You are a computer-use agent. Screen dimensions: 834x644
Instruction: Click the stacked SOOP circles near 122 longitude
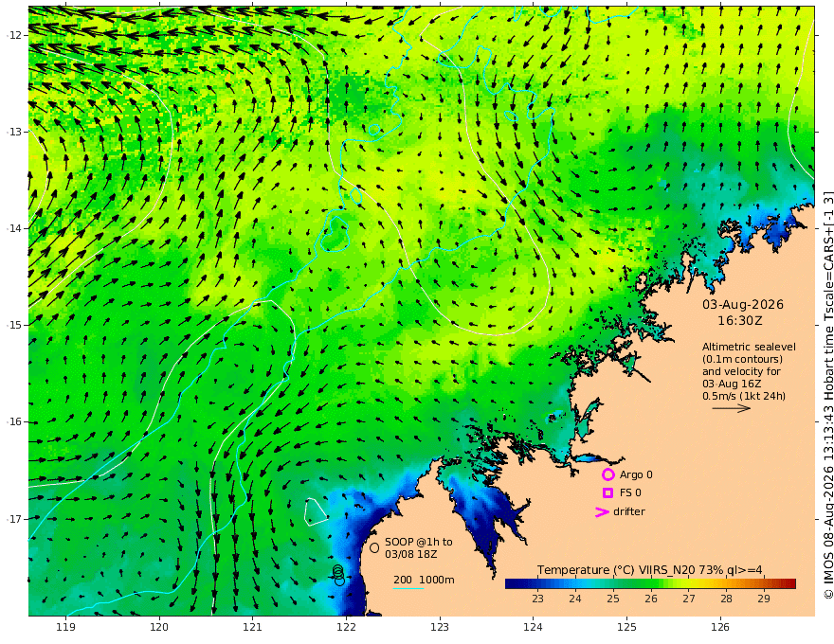(x=339, y=576)
